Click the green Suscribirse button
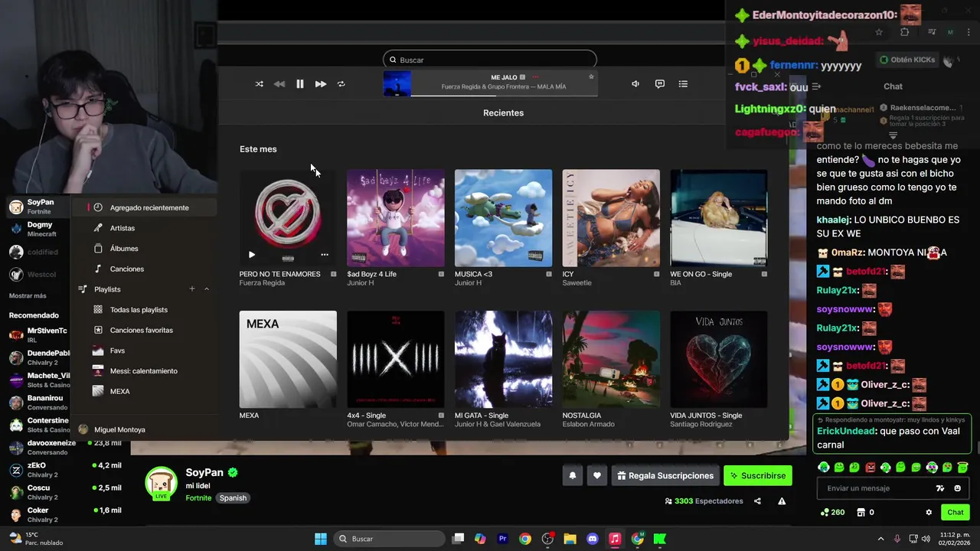Viewport: 980px width, 551px height. coord(757,475)
